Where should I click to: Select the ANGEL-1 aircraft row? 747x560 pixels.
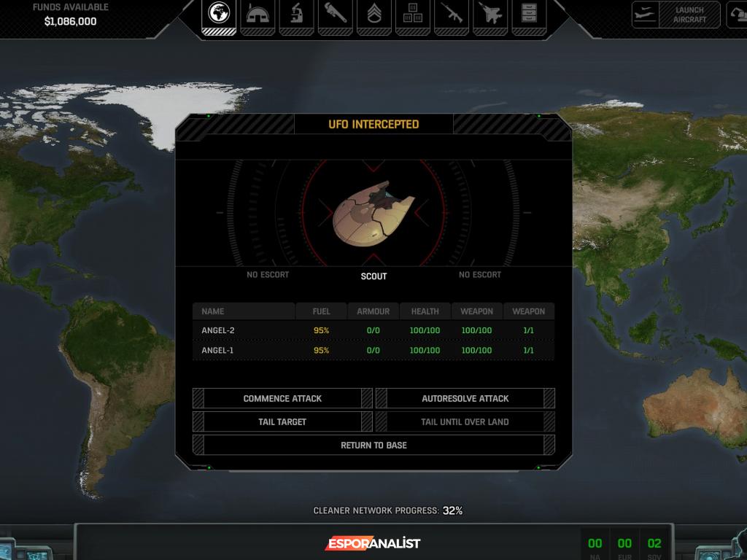point(373,351)
